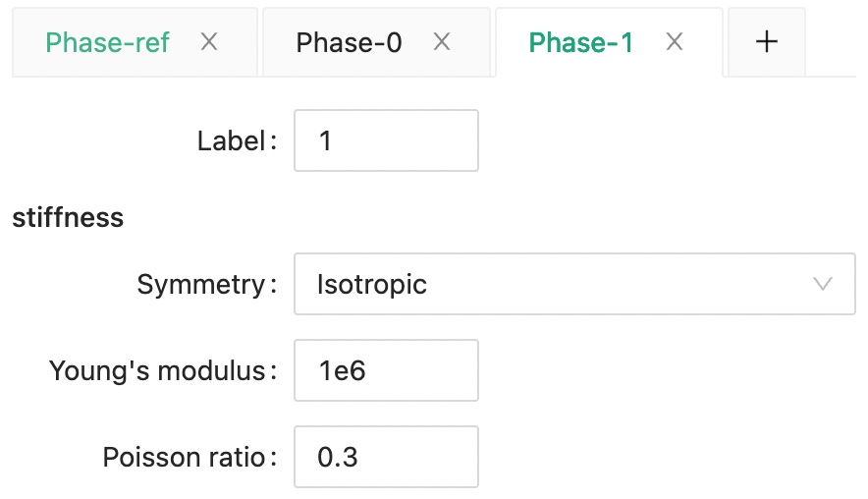The image size is (868, 499).
Task: Focus the Label input field
Action: (386, 140)
